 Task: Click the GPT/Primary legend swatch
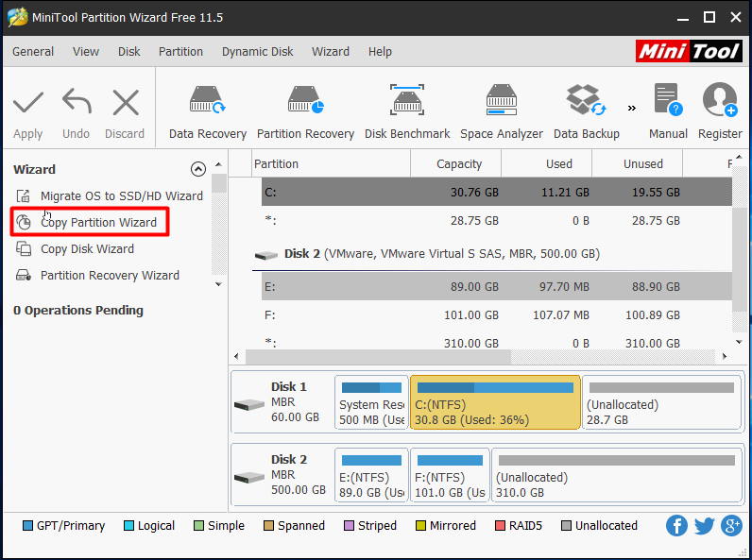(x=27, y=526)
